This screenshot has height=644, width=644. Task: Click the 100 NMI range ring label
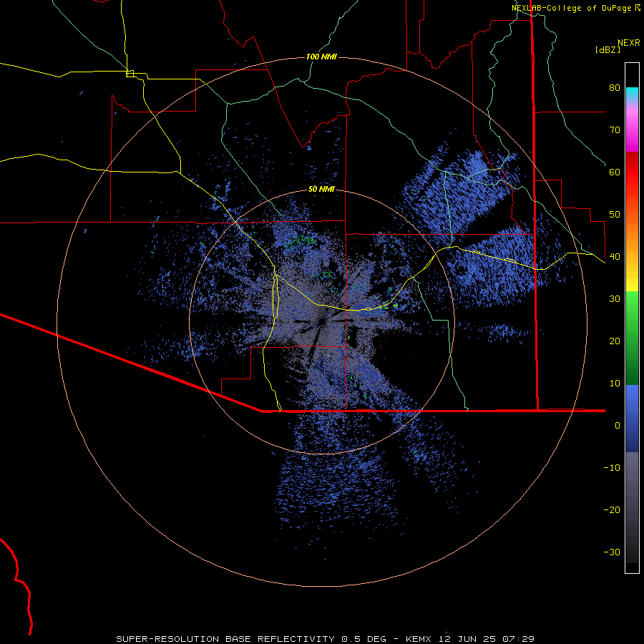point(321,57)
